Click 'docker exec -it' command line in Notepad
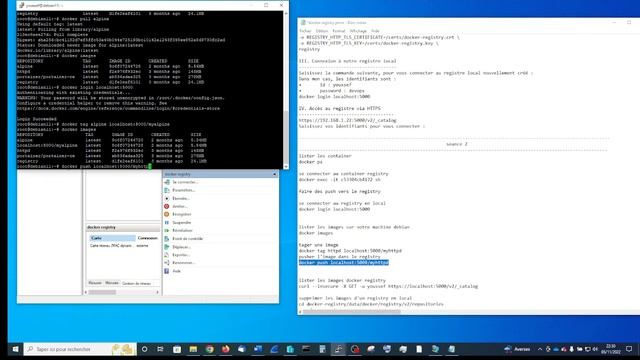640x360 pixels. 340,180
